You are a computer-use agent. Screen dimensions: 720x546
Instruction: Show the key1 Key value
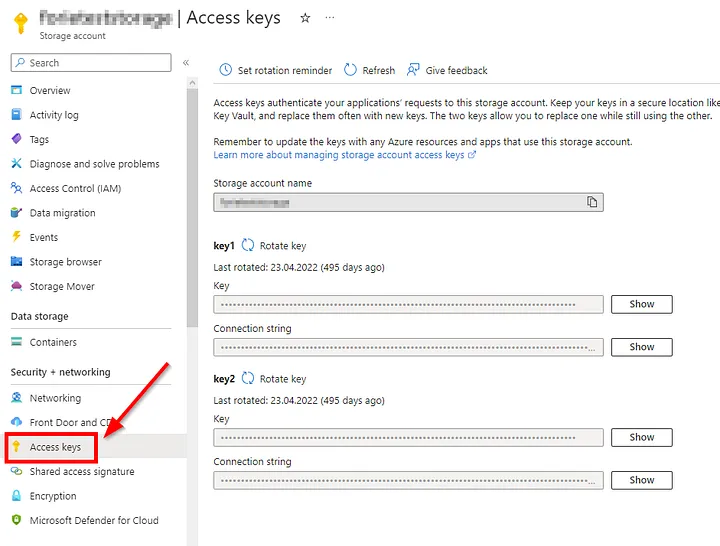[x=642, y=304]
